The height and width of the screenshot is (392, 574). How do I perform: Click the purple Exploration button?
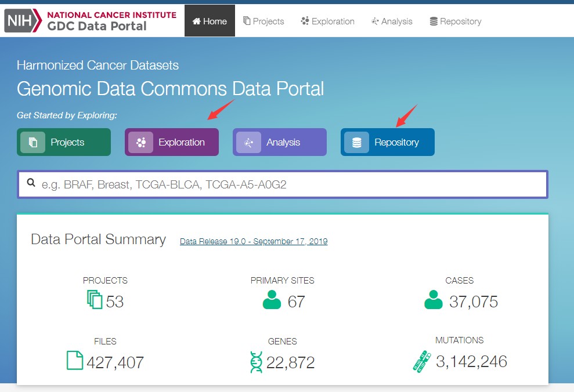pyautogui.click(x=172, y=142)
